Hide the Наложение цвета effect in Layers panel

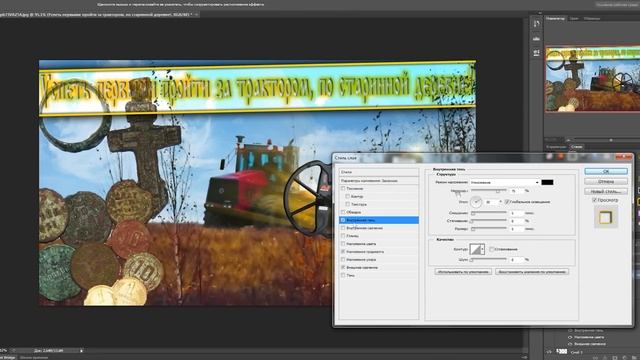point(570,338)
